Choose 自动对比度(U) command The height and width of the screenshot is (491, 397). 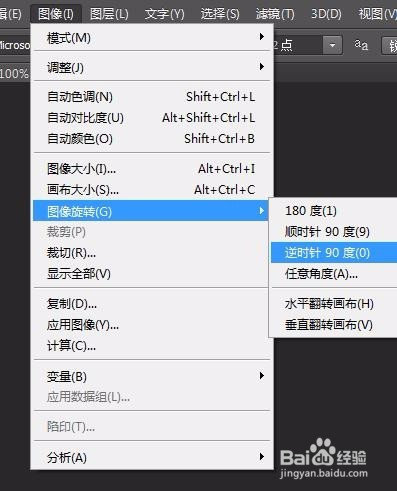click(152, 118)
